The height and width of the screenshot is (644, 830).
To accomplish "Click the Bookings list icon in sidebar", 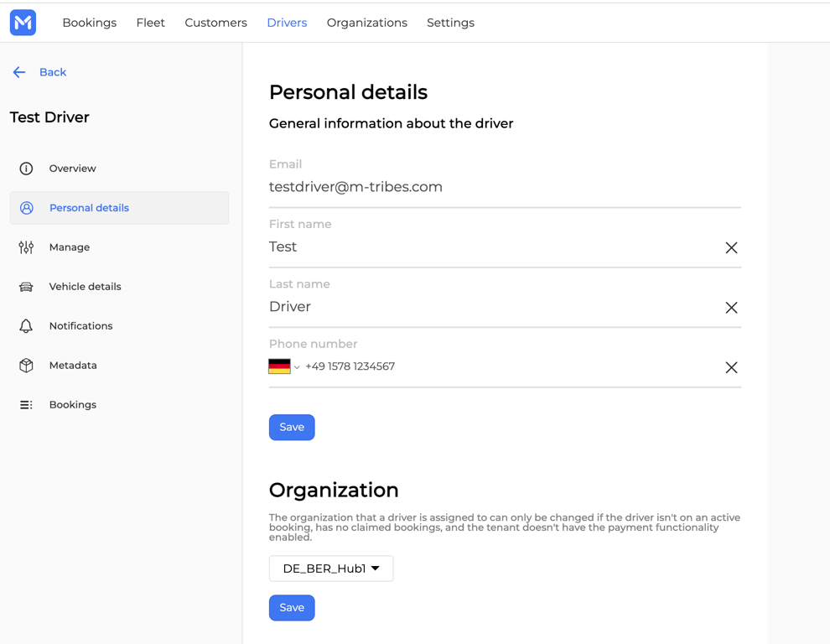I will coord(26,405).
